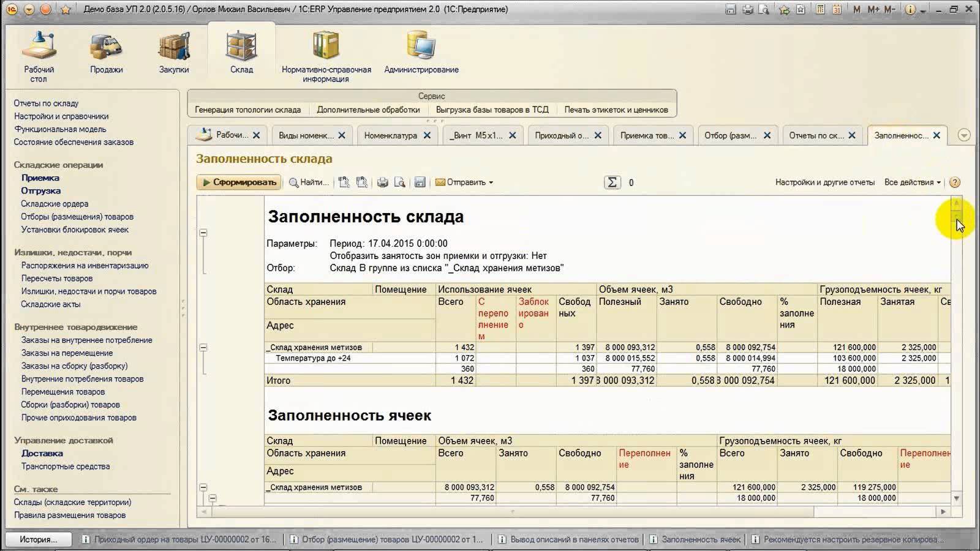Open Администрирование section
This screenshot has height=551, width=980.
point(421,52)
